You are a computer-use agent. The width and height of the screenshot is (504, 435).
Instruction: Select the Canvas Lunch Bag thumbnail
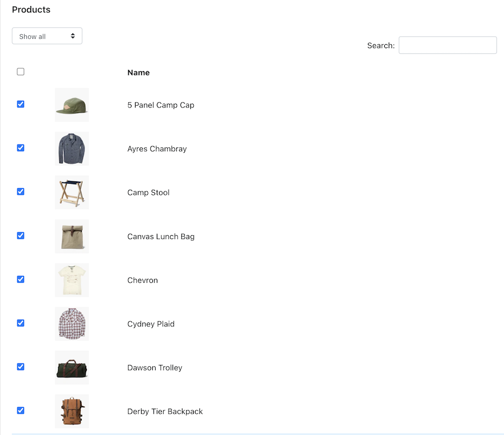pos(72,236)
